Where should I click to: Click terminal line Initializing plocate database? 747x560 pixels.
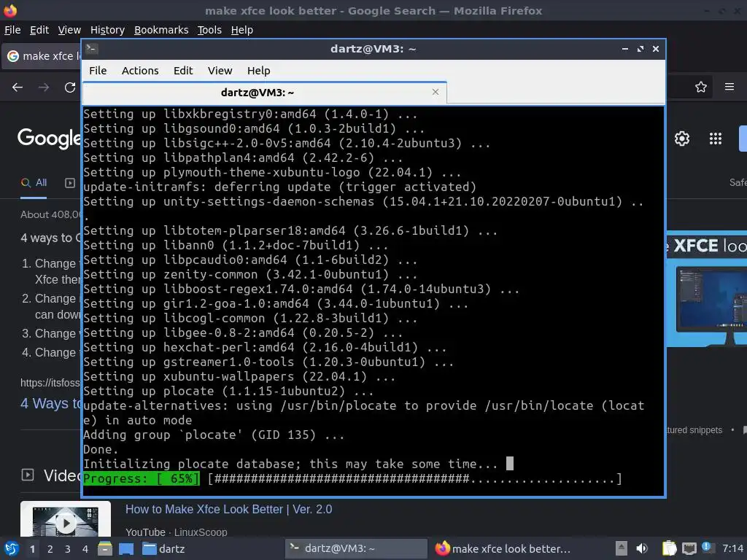290,464
